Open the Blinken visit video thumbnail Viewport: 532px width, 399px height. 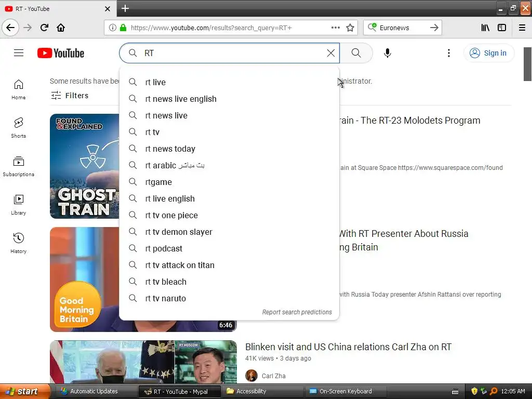pos(143,362)
